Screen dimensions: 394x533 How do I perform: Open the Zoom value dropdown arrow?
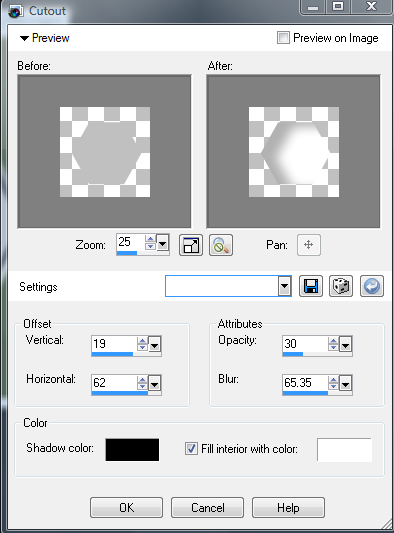pyautogui.click(x=162, y=243)
